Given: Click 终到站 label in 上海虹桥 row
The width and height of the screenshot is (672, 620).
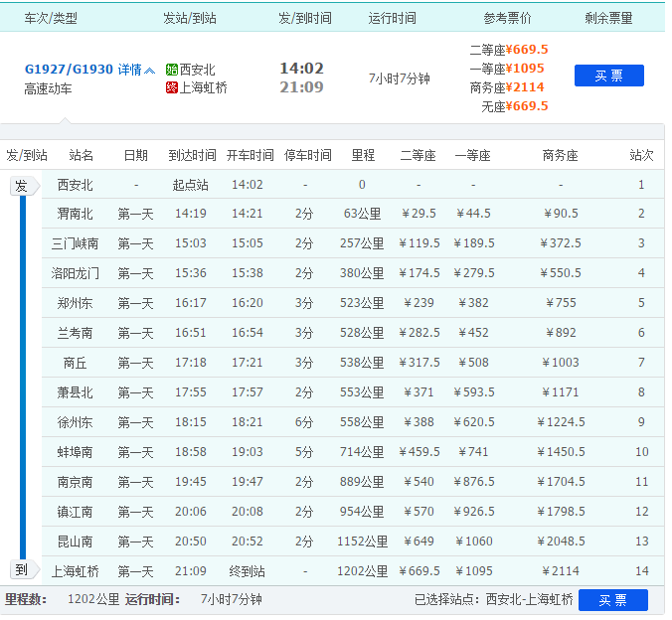Looking at the screenshot, I should tap(248, 571).
